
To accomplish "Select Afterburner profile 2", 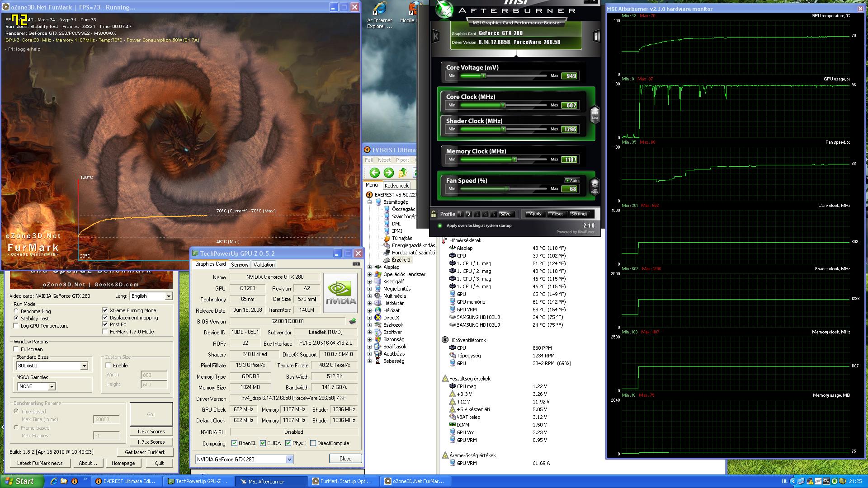I will point(468,214).
